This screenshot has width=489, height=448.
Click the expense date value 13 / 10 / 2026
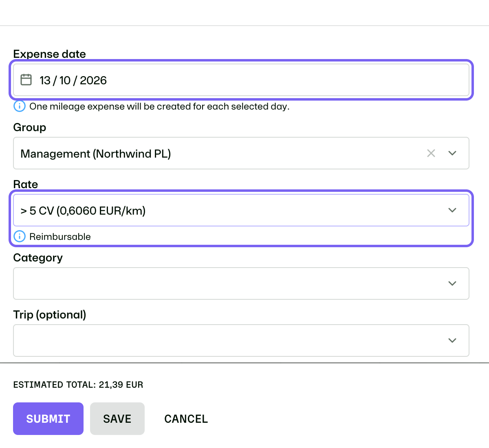click(73, 80)
